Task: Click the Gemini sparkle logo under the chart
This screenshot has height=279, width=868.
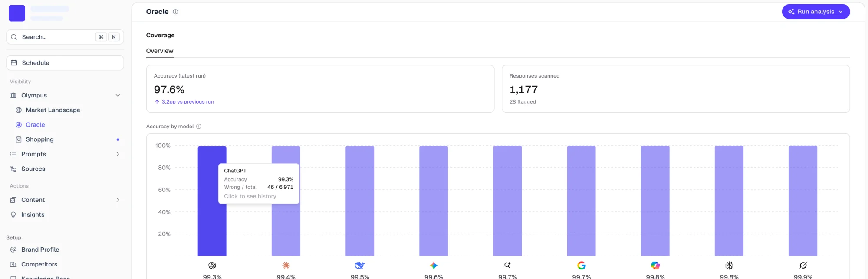Action: click(434, 266)
